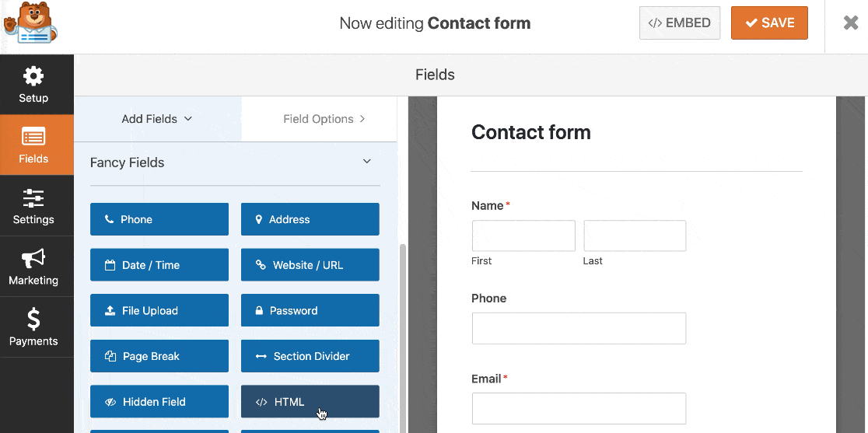Add a Hidden Field
Viewport: 868px width, 433px height.
point(159,401)
